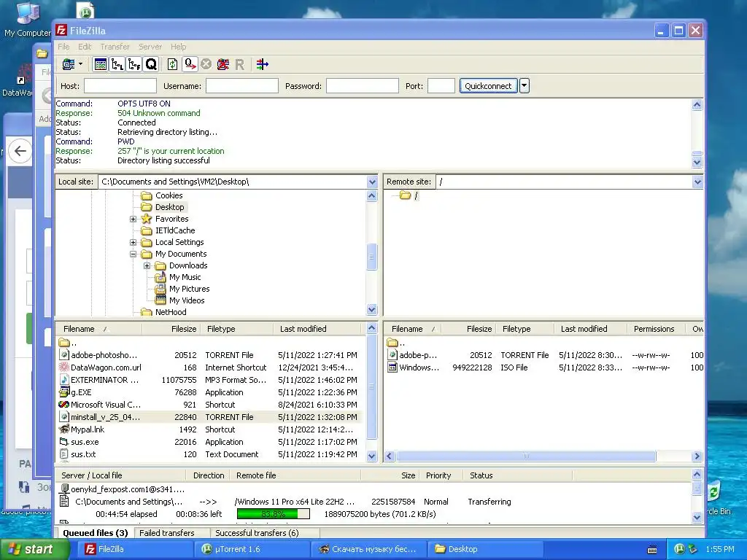Select the minstall torrent file
The width and height of the screenshot is (747, 560).
(209, 417)
